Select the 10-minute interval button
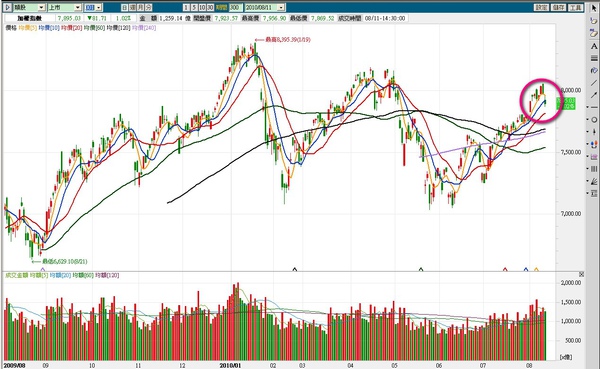Image resolution: width=600 pixels, height=369 pixels. (202, 7)
